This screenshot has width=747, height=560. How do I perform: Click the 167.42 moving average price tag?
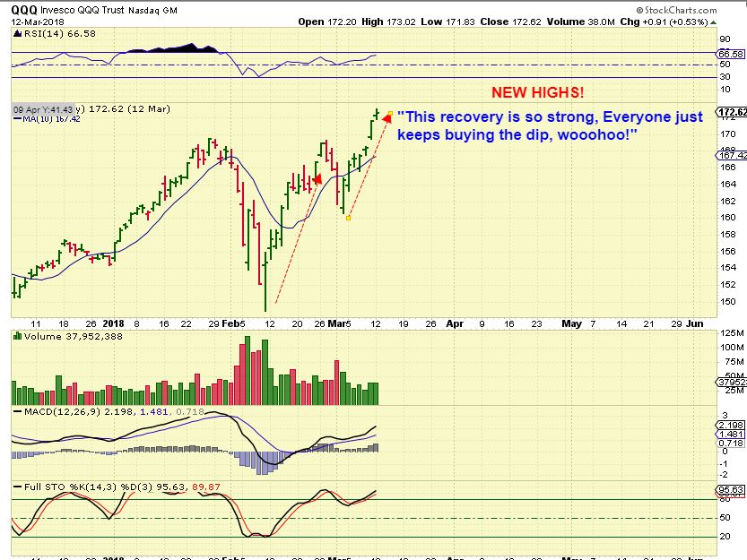[733, 156]
